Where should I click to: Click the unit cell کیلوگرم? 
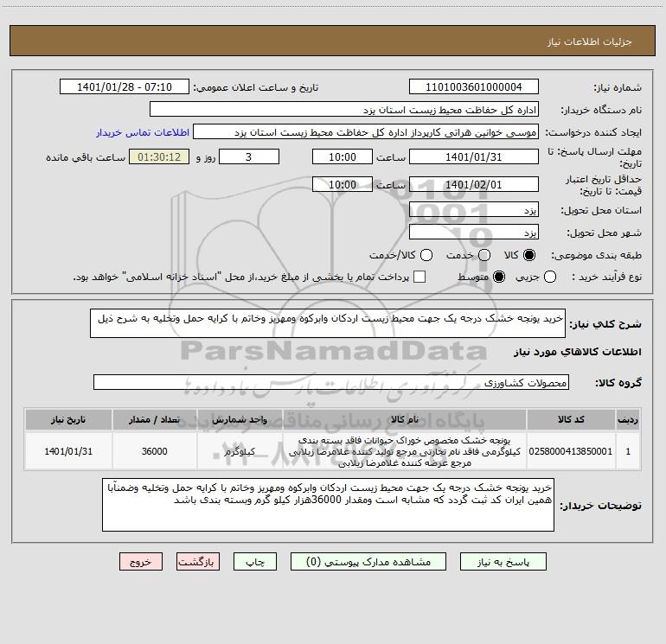(x=240, y=451)
